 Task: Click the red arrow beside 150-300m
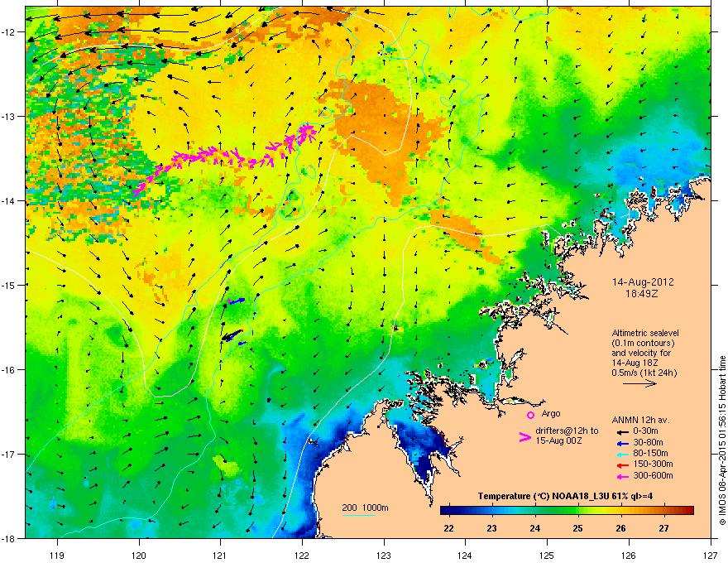(622, 465)
